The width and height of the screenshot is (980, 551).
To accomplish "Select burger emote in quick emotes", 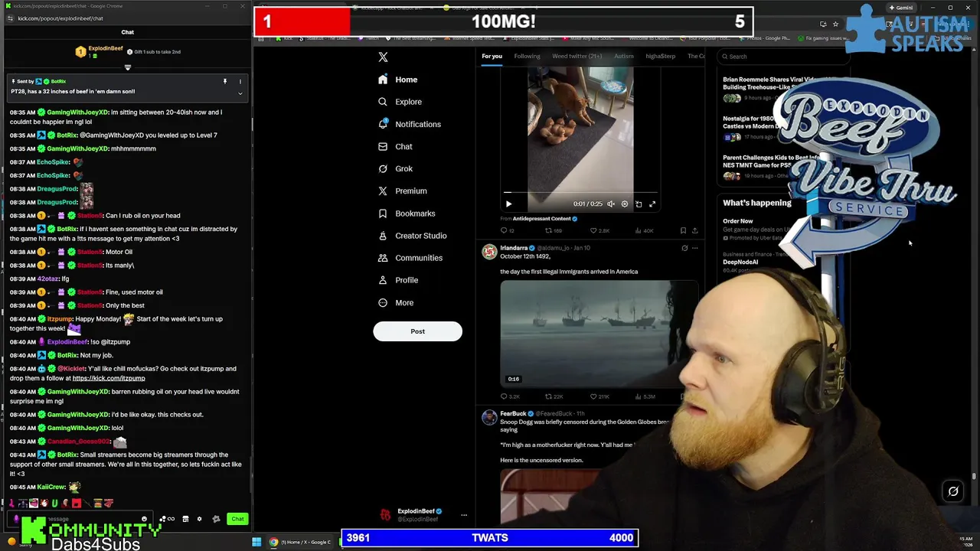I will click(x=97, y=503).
